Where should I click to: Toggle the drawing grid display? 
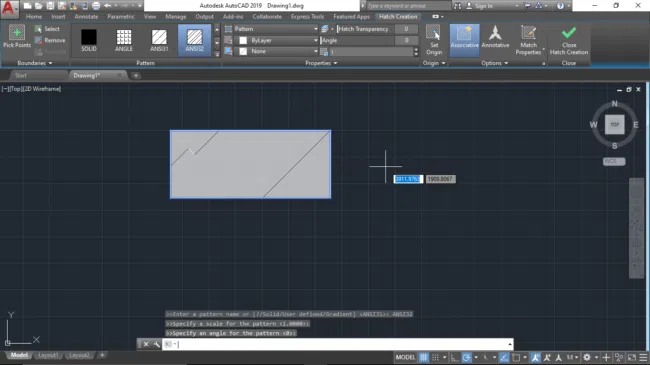tap(423, 357)
